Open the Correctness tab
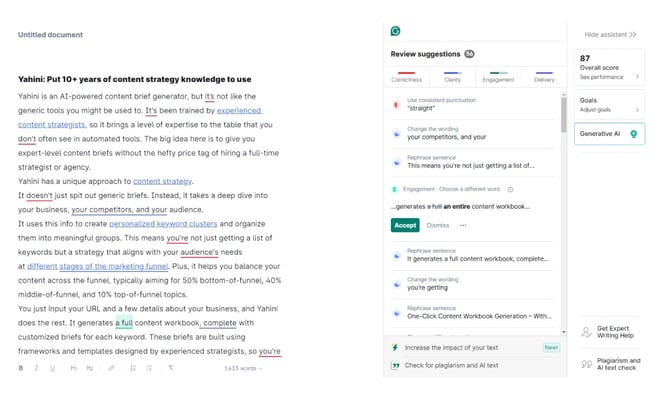The width and height of the screenshot is (666, 400). [406, 77]
